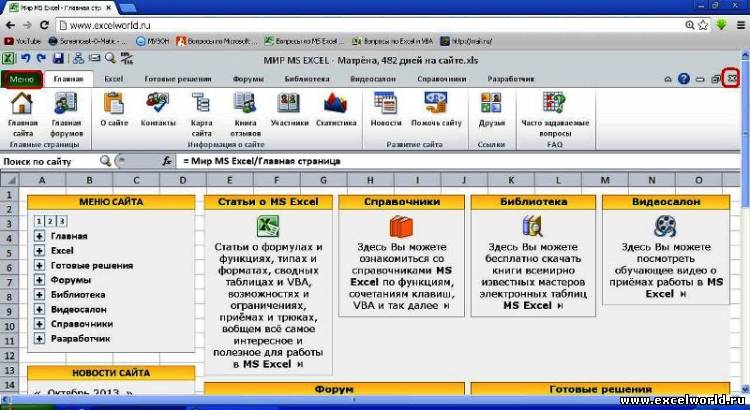Viewport: 750px width, 410px height.
Task: Click the green Excel icon under Статьи о MS Excel
Action: (x=268, y=226)
